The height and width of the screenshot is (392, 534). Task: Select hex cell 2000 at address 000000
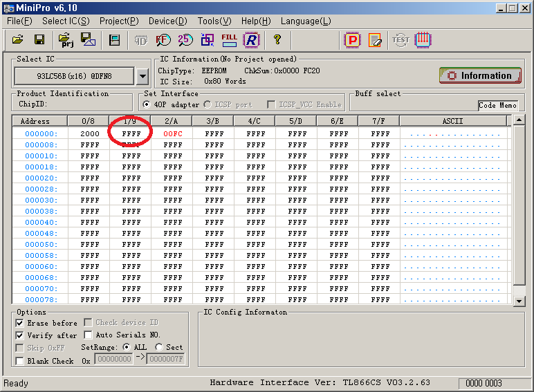(90, 133)
